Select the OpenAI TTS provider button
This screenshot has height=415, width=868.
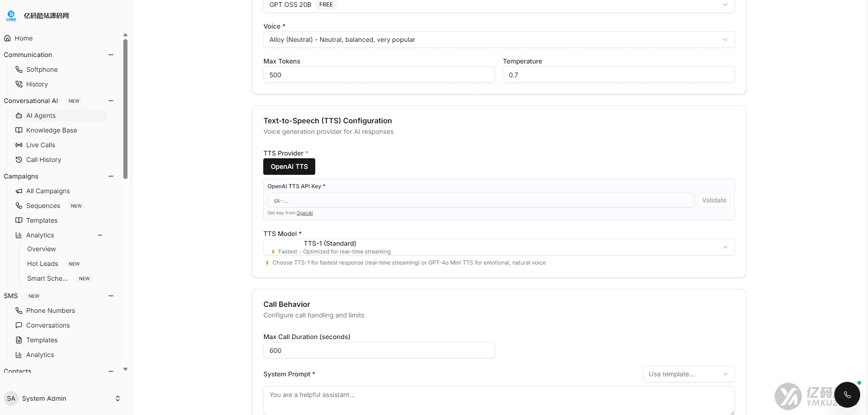click(289, 167)
